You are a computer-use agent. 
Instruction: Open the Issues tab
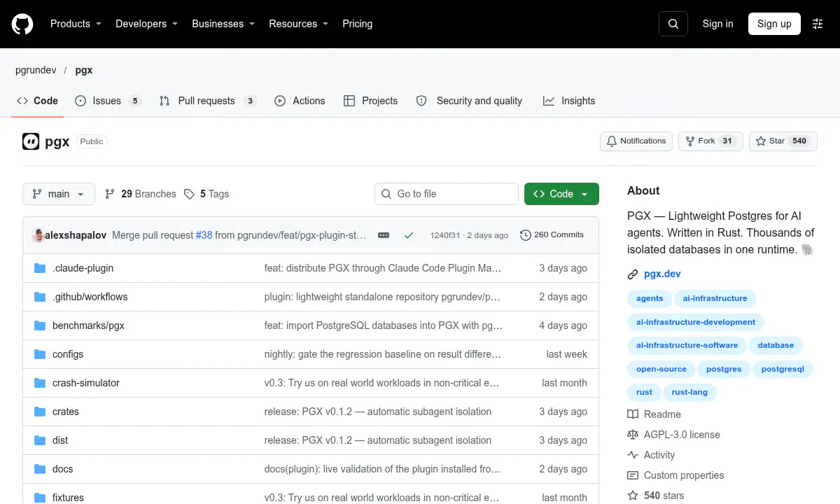coord(108,101)
